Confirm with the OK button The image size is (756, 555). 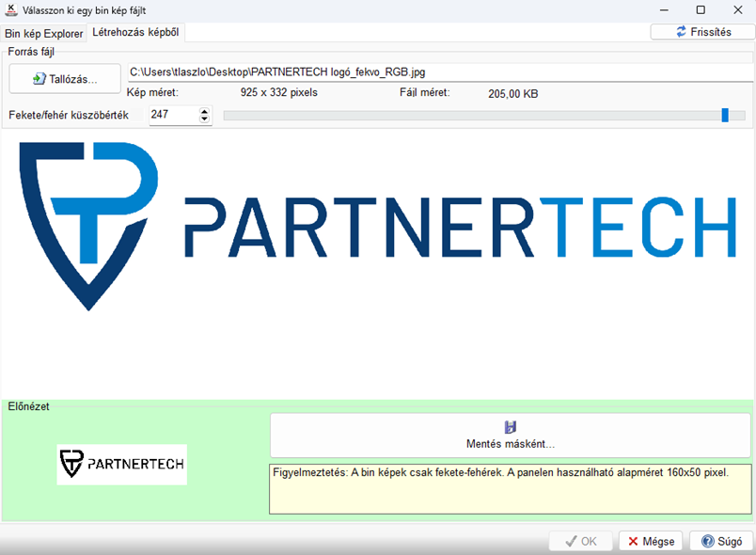[580, 542]
